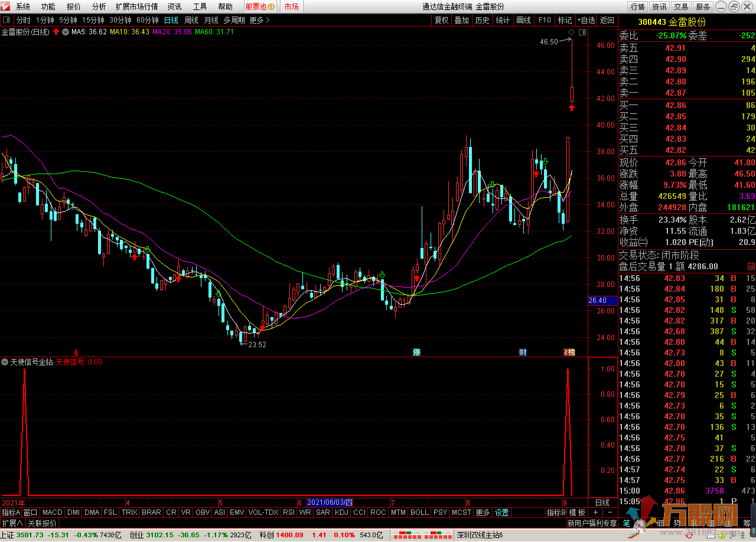The width and height of the screenshot is (756, 542).
Task: Click the 深圳双线主站6 server status
Action: (480, 536)
